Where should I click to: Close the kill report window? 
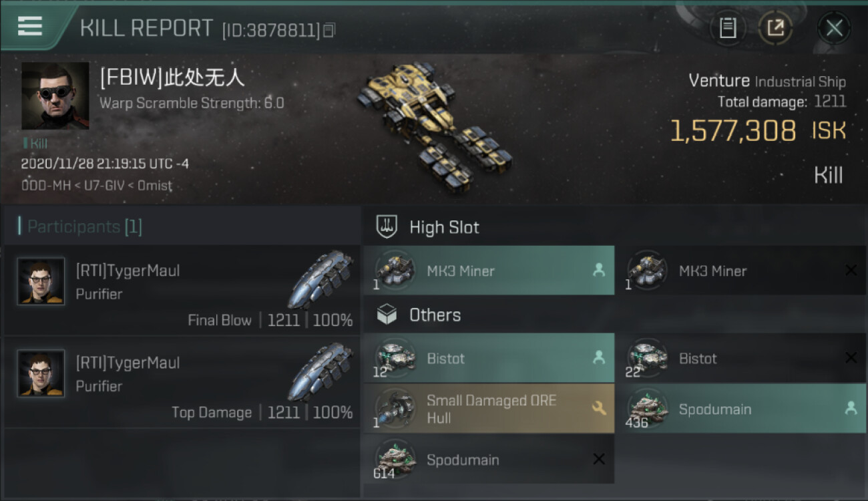tap(834, 28)
